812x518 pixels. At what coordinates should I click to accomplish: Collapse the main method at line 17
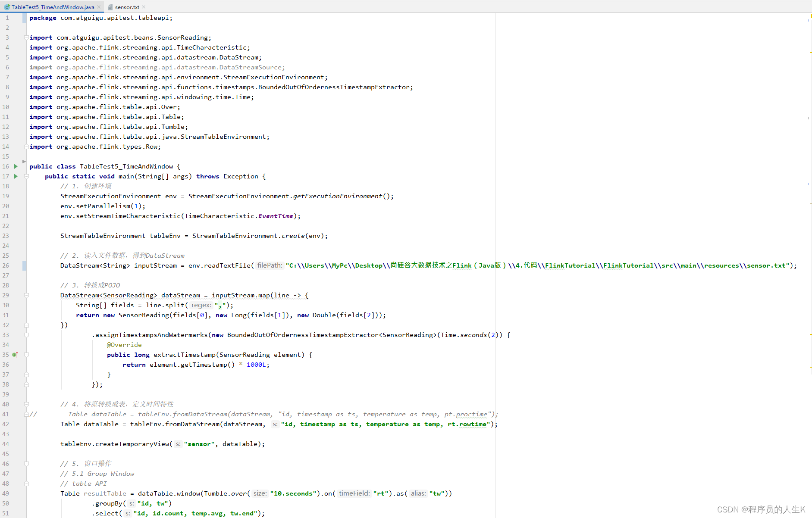pyautogui.click(x=26, y=176)
